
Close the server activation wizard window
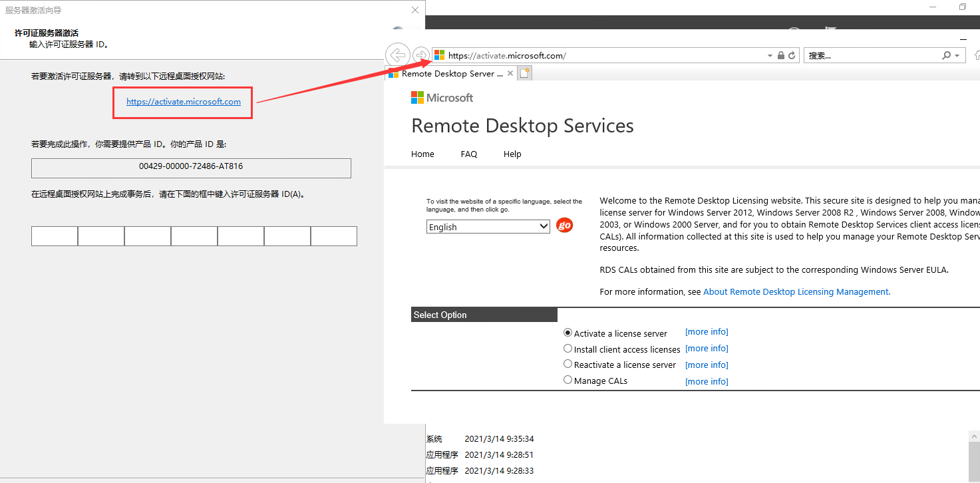415,10
